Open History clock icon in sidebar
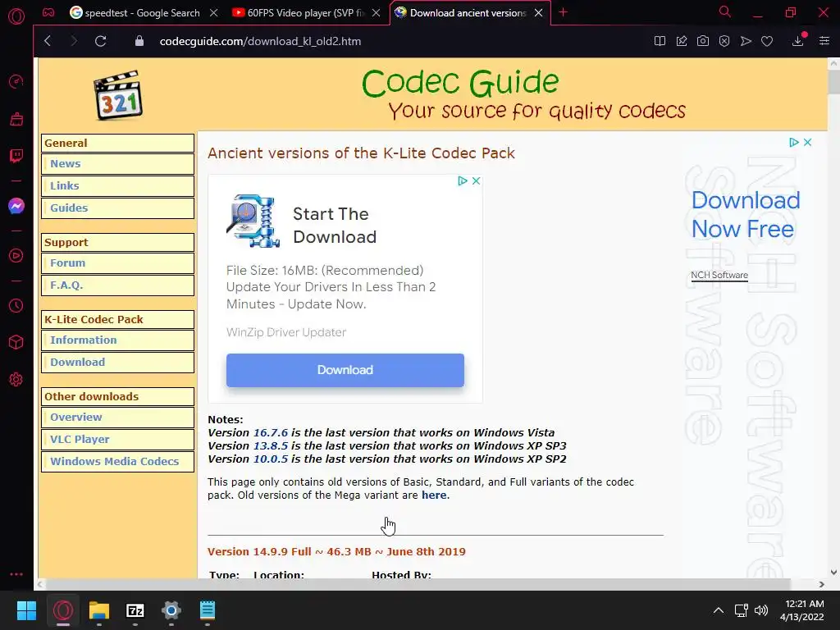The height and width of the screenshot is (630, 840). pos(16,305)
